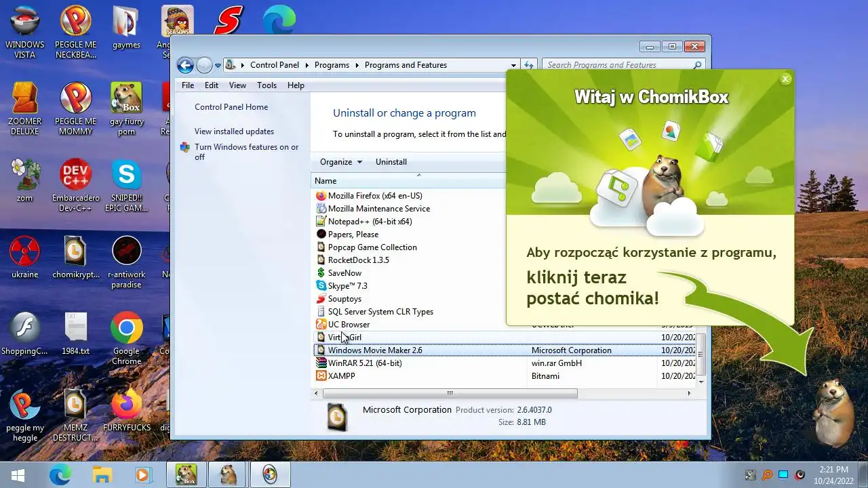Image resolution: width=868 pixels, height=488 pixels.
Task: Open the 1984.txt file icon
Action: 75,333
